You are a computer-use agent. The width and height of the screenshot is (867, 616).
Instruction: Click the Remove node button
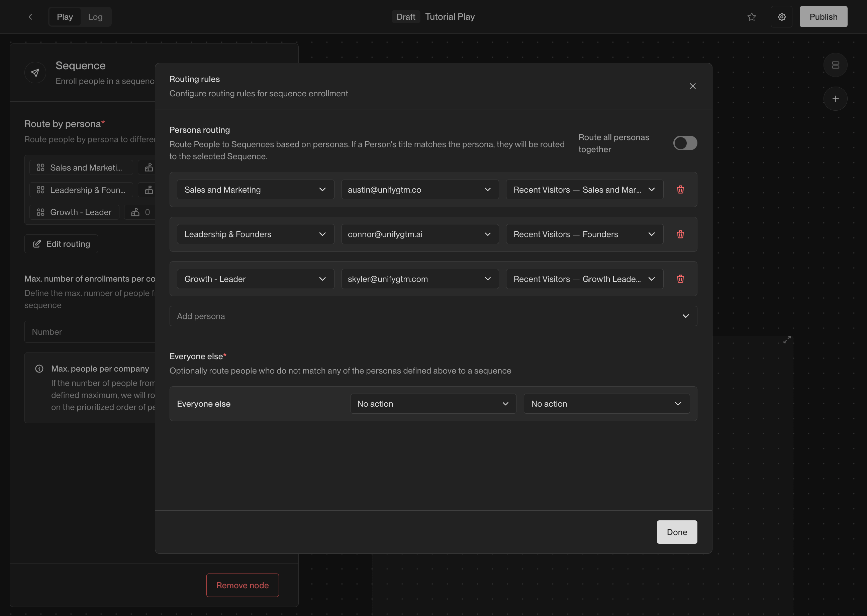tap(243, 585)
